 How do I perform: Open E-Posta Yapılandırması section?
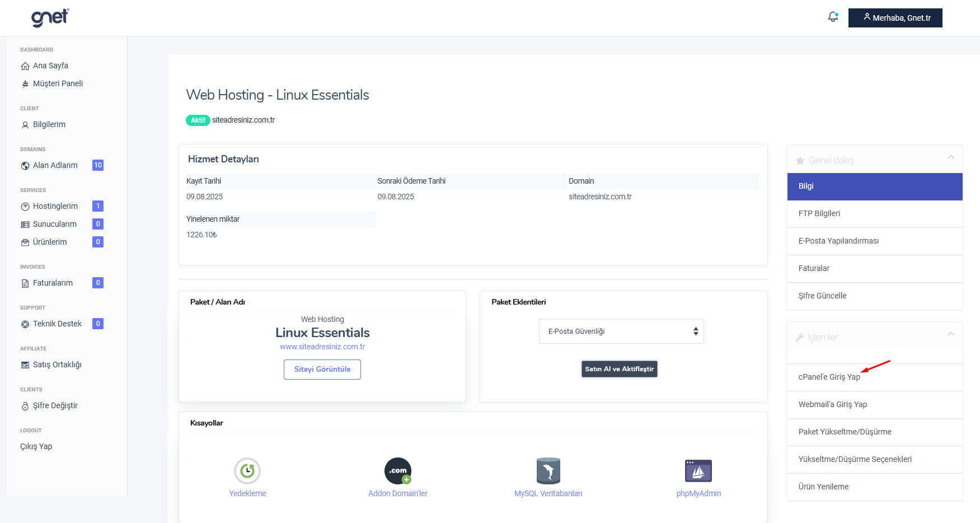875,241
